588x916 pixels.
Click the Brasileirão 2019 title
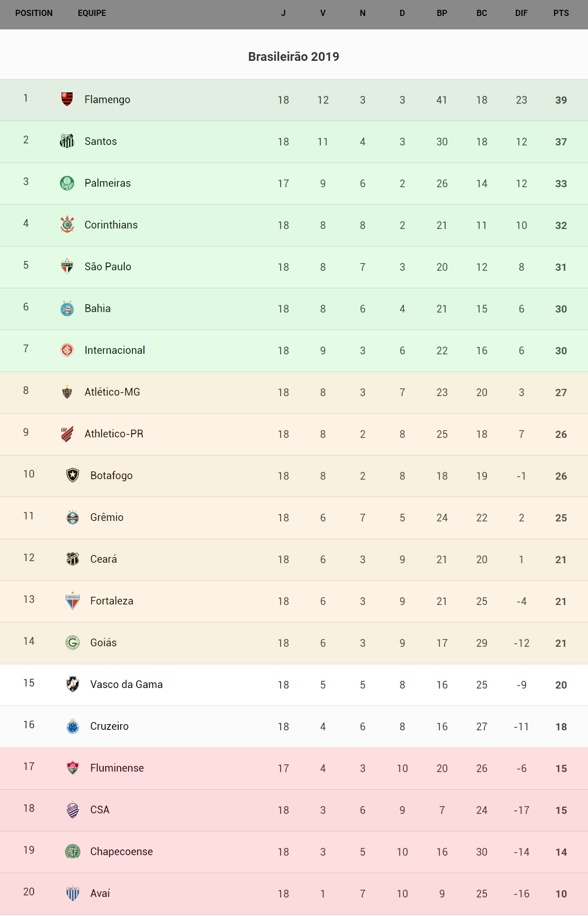click(x=293, y=57)
